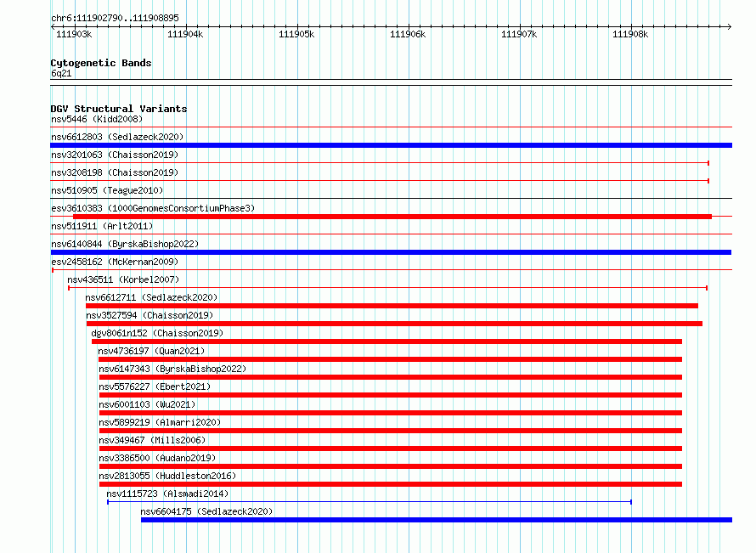Click the 111908k ruler tick label
The image size is (756, 553).
630,34
